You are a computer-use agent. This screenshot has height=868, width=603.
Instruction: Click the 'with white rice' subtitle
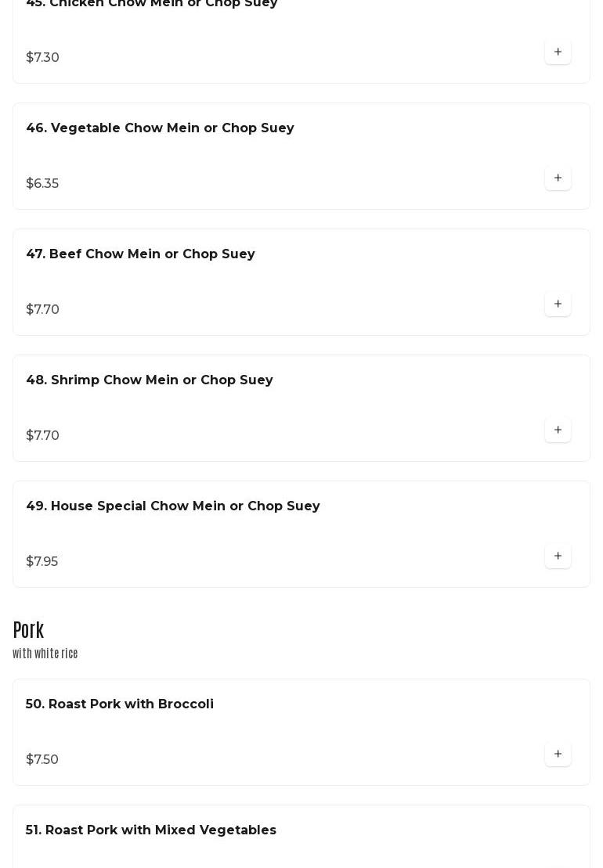point(45,654)
